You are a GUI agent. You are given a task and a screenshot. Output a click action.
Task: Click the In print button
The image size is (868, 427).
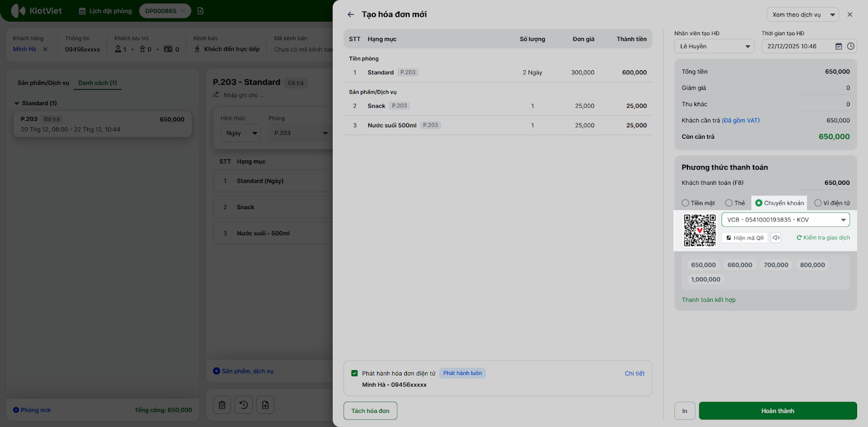685,411
